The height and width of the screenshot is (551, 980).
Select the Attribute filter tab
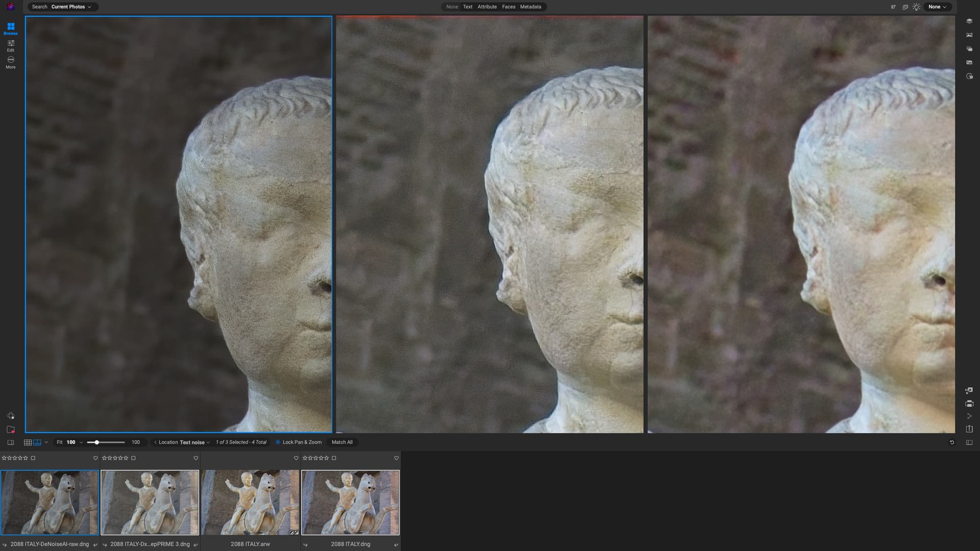(487, 7)
